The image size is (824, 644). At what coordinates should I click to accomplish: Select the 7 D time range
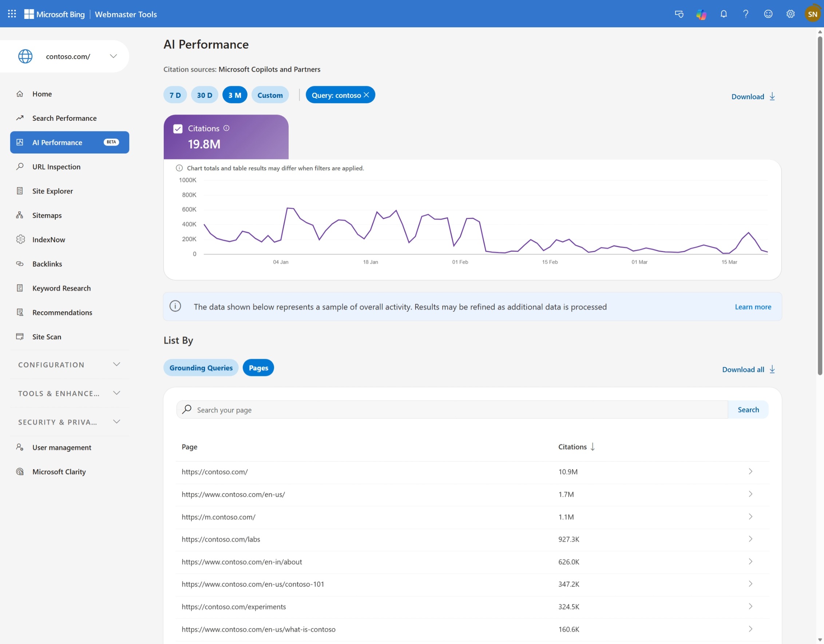point(175,95)
